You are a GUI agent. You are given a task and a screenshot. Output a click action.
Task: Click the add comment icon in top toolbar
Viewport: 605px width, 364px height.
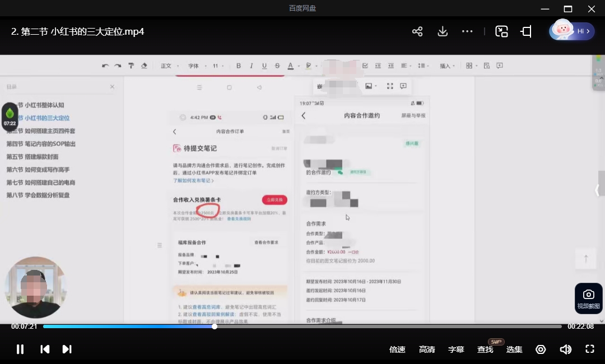tap(500, 66)
